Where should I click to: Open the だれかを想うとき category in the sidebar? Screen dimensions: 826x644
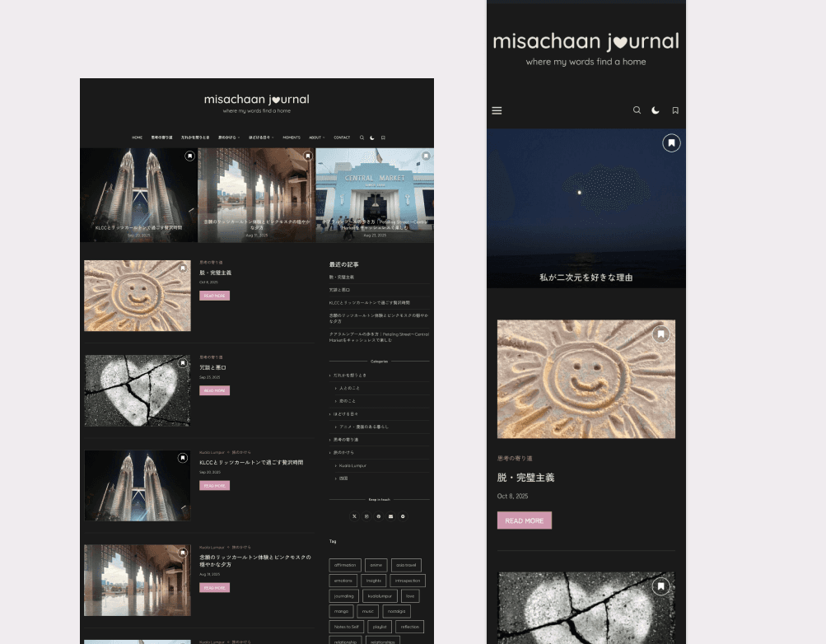[350, 376]
